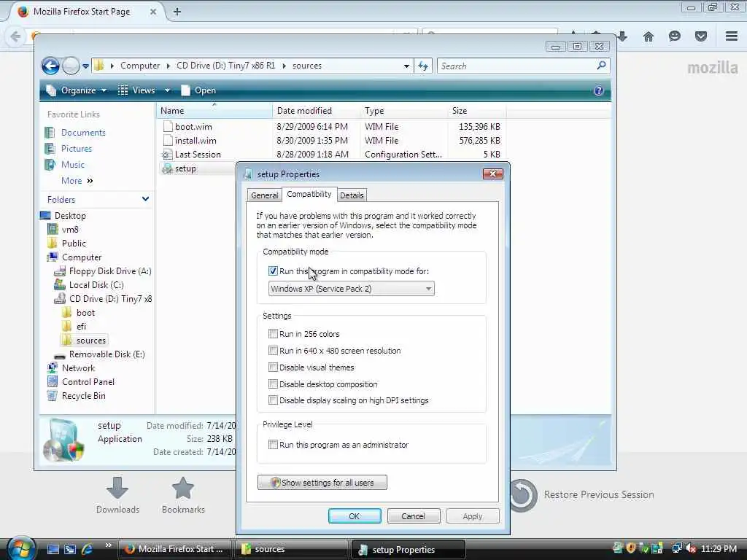Viewport: 747px width, 560px height.
Task: Click Firefox downloads arrow toolbar icon
Action: [622, 36]
